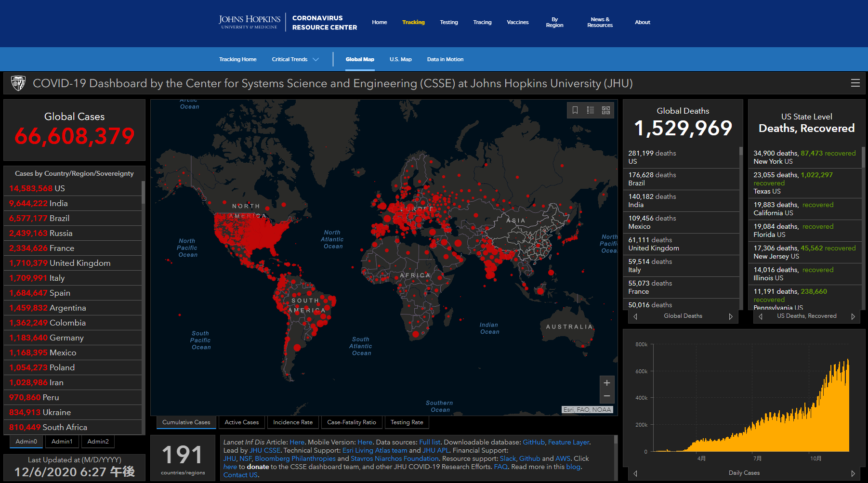
Task: Open the U.S. Map tab
Action: point(401,59)
